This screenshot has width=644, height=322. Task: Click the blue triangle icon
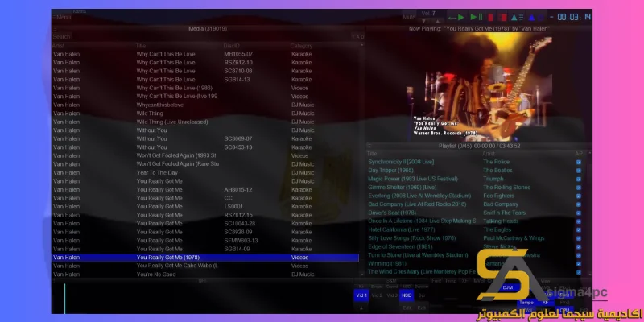pyautogui.click(x=531, y=17)
